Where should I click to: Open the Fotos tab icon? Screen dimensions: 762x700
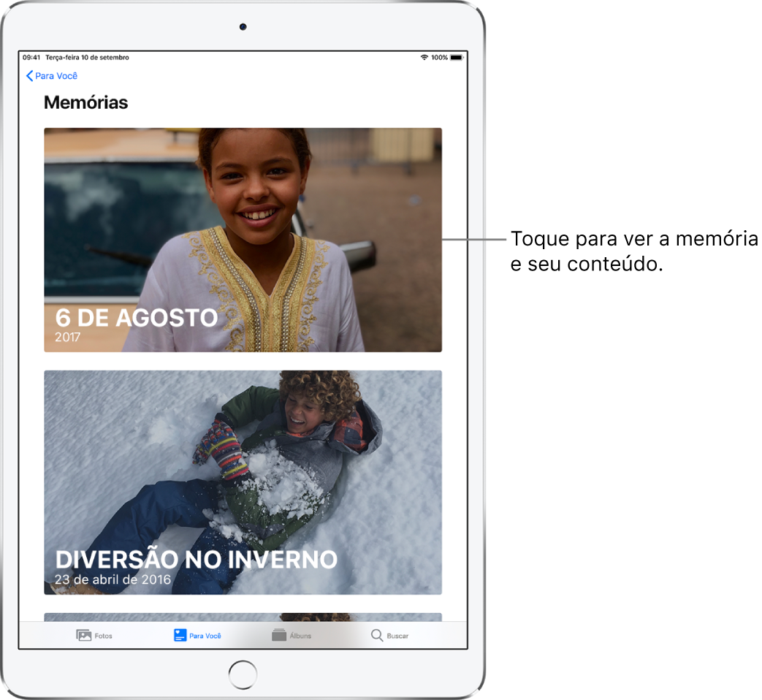tap(83, 636)
